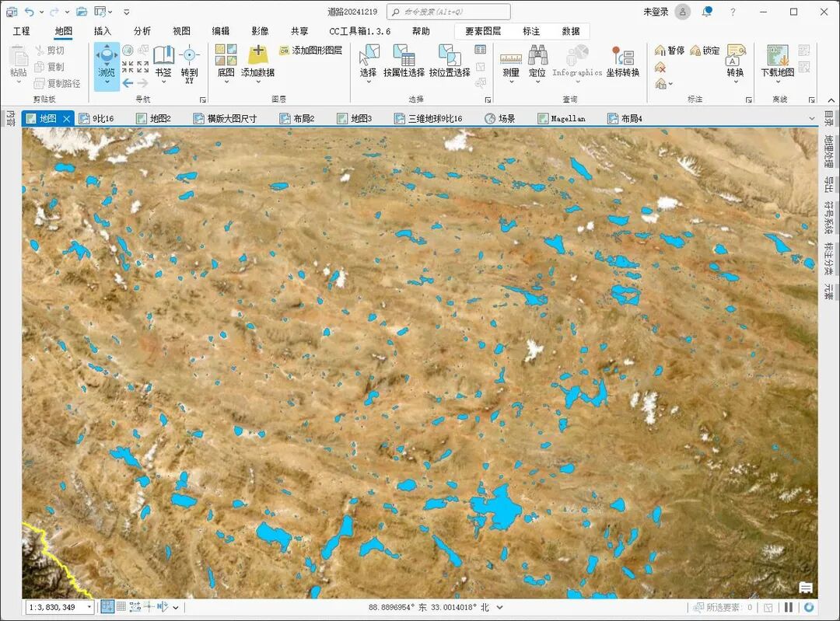Expand the 底图 dropdown arrow

(226, 82)
